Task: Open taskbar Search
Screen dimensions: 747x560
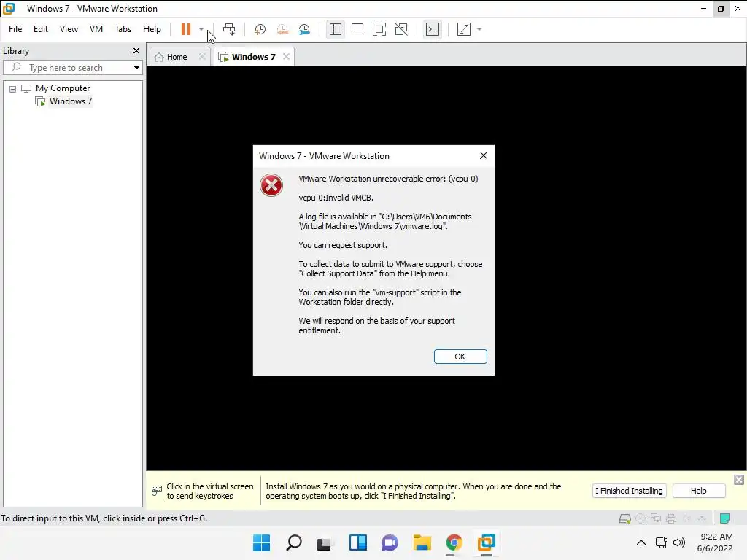Action: click(294, 542)
